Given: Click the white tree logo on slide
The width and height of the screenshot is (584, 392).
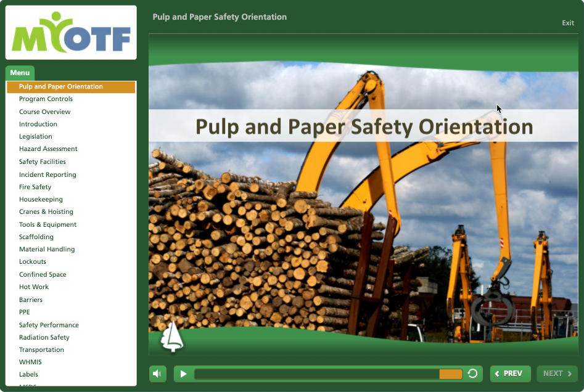Looking at the screenshot, I should point(171,337).
